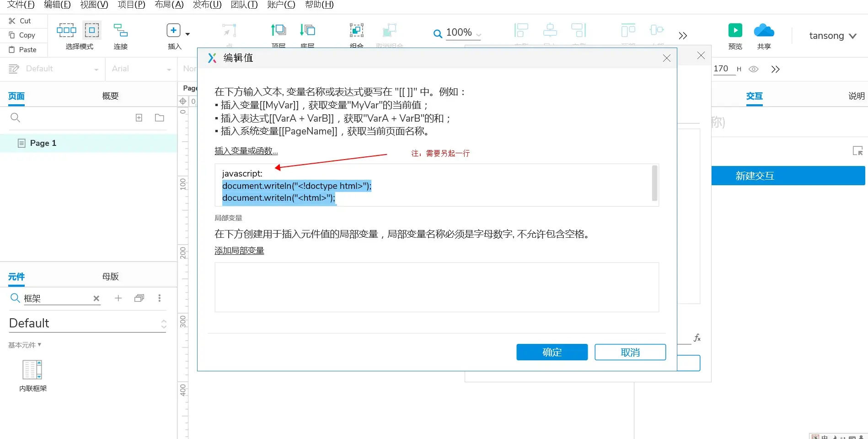Expand the main toolbar overflow chevrons
This screenshot has width=868, height=439.
(683, 36)
